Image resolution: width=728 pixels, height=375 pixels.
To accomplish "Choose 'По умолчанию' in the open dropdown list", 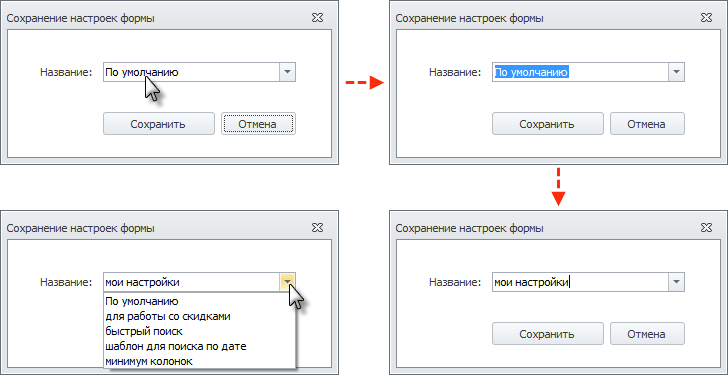I will [x=199, y=301].
